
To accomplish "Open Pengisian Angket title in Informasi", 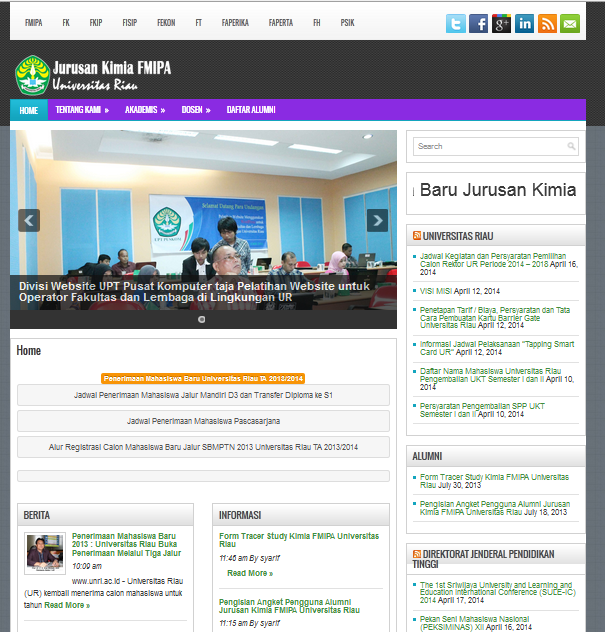I will [x=289, y=606].
